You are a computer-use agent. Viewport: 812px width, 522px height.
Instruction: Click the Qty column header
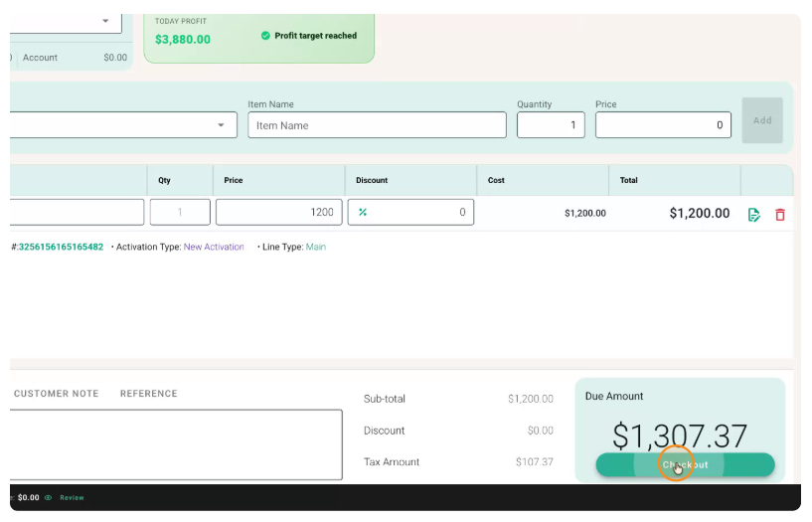pyautogui.click(x=164, y=180)
